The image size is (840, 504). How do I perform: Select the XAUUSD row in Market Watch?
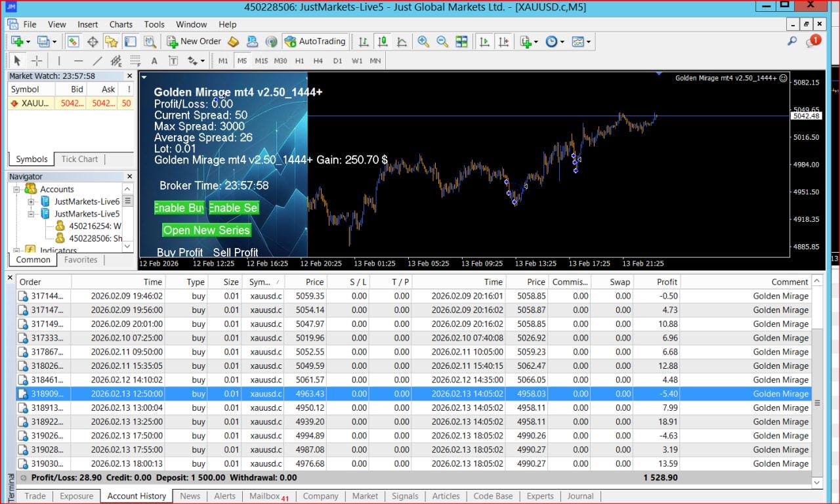[x=71, y=103]
